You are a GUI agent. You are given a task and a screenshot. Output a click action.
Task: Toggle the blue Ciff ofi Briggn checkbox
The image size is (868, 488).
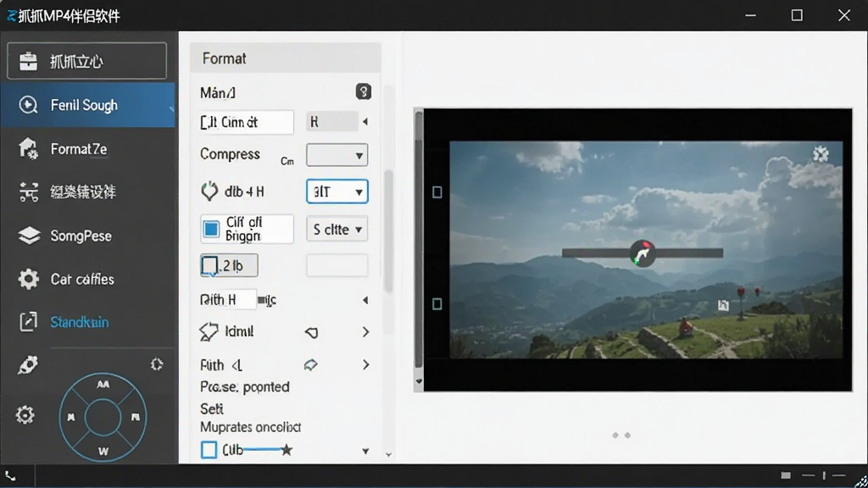coord(211,229)
